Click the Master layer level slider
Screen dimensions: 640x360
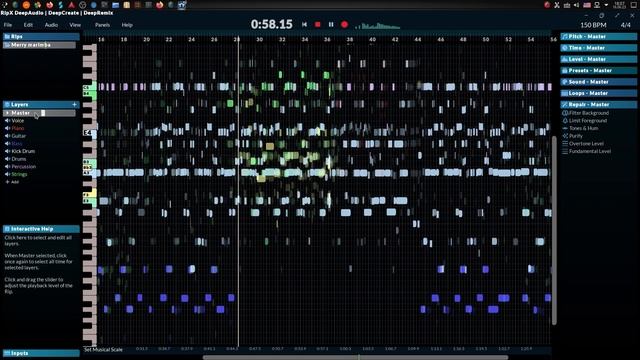pyautogui.click(x=43, y=113)
